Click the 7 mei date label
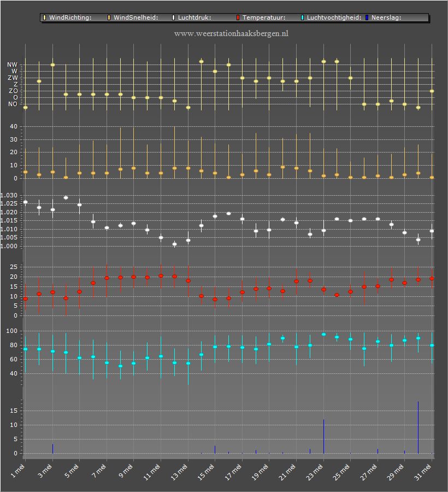The width and height of the screenshot is (448, 492). 99,471
